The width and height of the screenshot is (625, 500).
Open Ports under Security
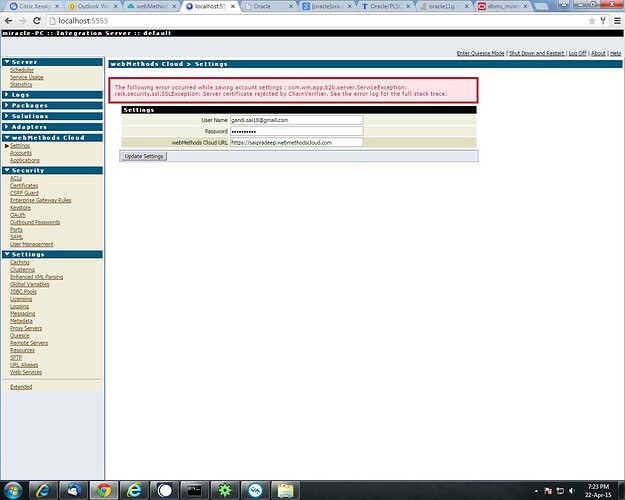(16, 230)
